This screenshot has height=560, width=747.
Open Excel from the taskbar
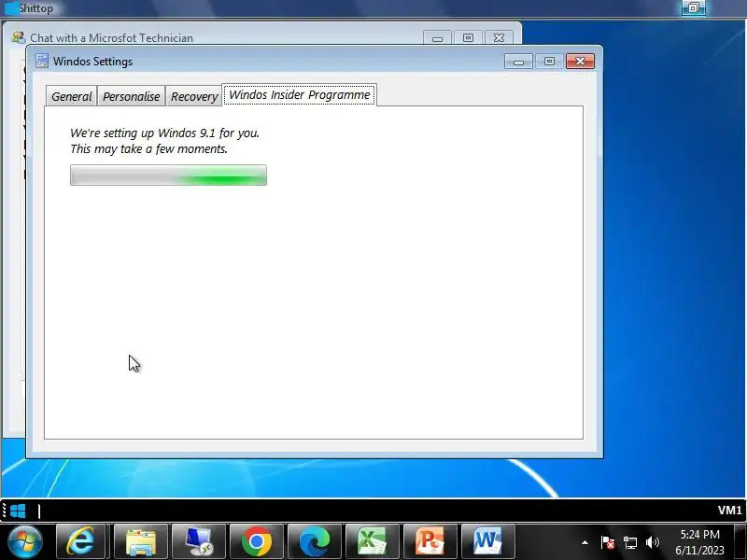(x=373, y=542)
